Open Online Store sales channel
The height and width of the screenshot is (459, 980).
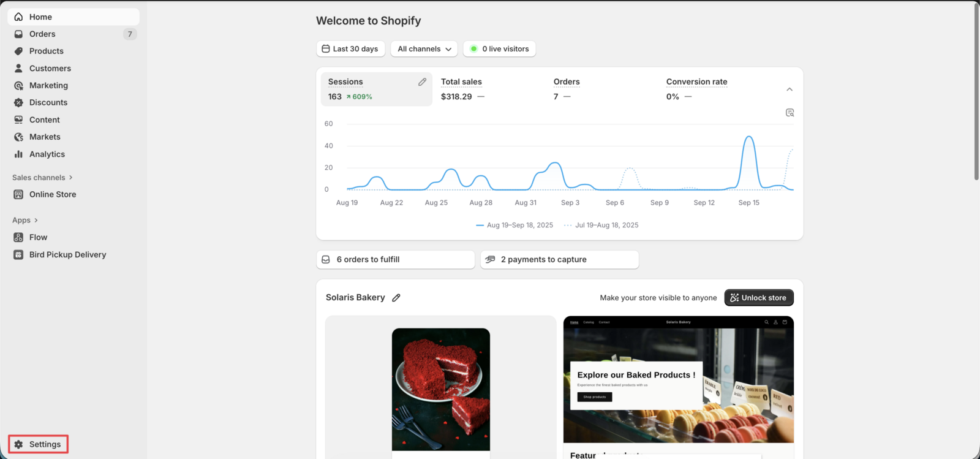click(73, 195)
